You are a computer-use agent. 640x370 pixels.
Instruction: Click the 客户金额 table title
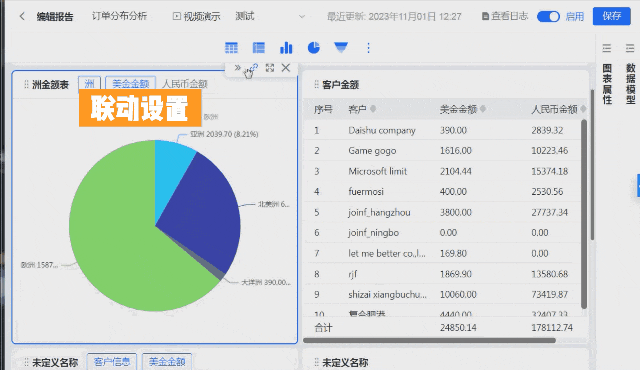point(340,84)
